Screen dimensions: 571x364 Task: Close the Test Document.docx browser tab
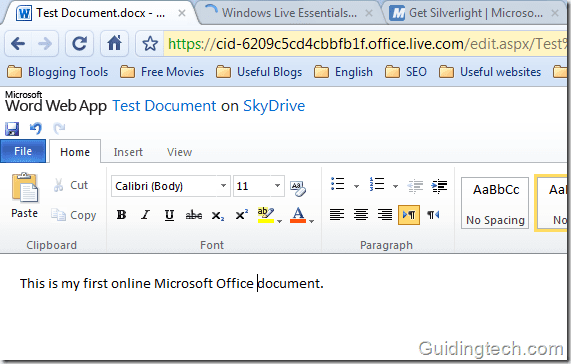click(x=182, y=13)
